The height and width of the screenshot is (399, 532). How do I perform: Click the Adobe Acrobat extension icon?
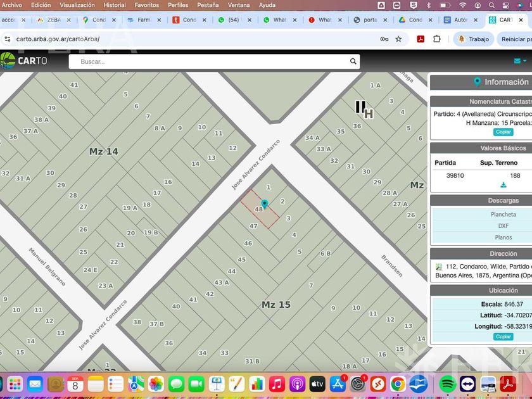tap(421, 39)
